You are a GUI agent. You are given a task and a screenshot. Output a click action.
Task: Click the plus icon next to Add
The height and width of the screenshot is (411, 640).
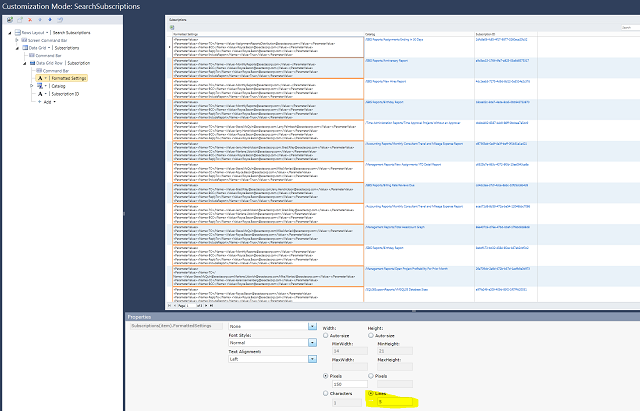coord(40,102)
